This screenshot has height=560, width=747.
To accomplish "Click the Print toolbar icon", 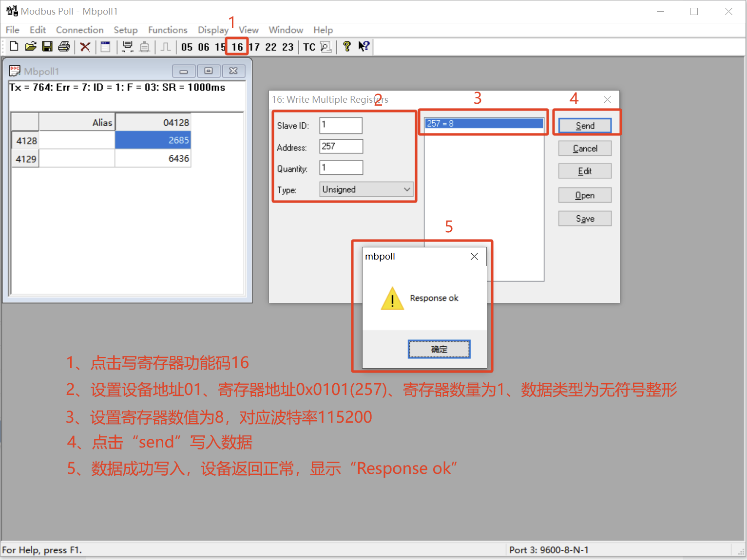I will (64, 46).
